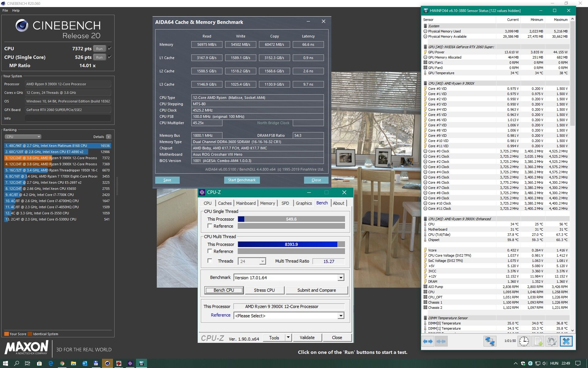Switch to Cinebench taskbar icon
The image size is (588, 368).
pos(107,363)
